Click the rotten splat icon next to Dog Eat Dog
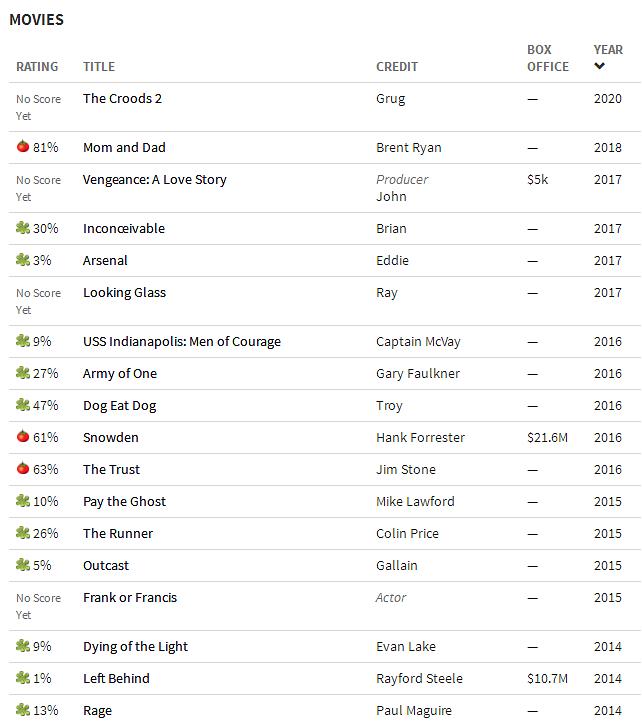 [23, 405]
